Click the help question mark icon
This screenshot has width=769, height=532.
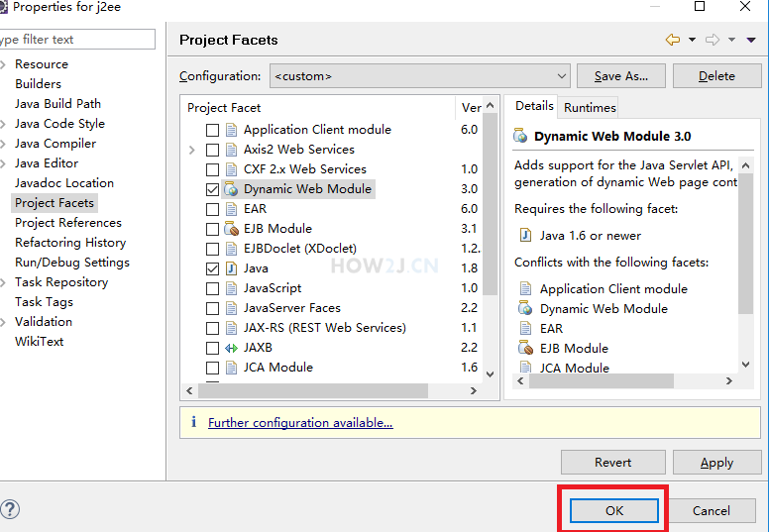click(10, 509)
